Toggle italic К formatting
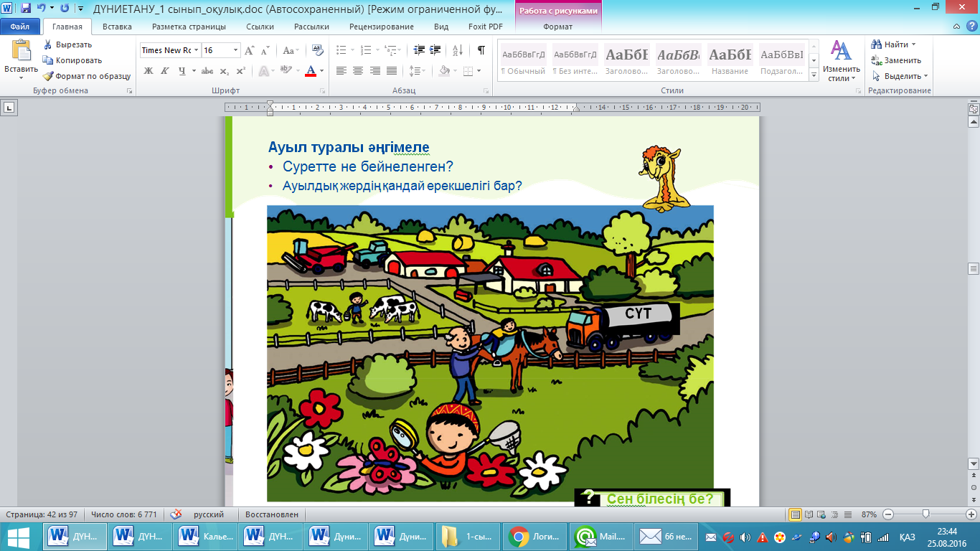Image resolution: width=980 pixels, height=551 pixels. coord(165,71)
